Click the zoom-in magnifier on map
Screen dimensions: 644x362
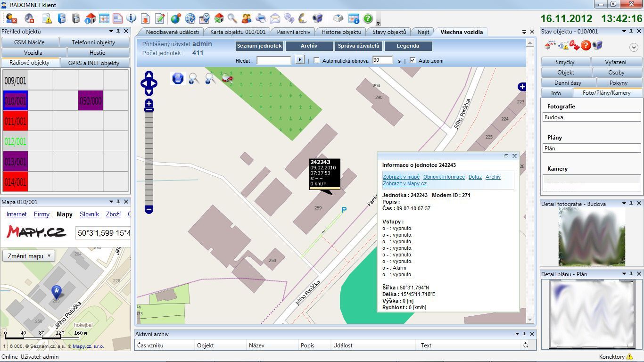click(x=194, y=79)
